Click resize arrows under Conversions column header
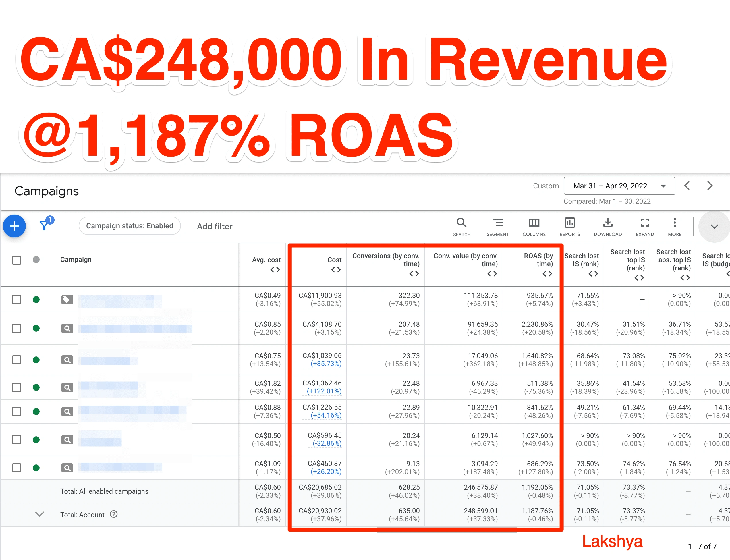730x560 pixels. tap(414, 274)
